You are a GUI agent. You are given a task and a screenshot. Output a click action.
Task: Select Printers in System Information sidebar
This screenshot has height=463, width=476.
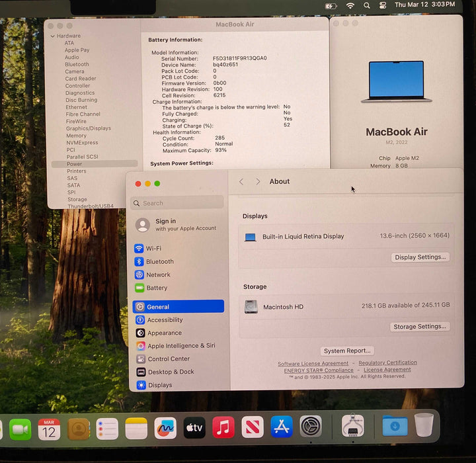[77, 171]
